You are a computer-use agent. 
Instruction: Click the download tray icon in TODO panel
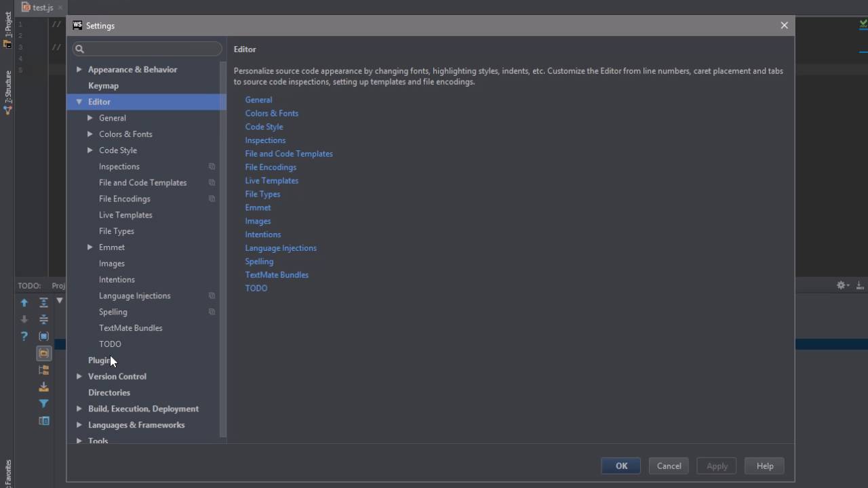click(43, 387)
